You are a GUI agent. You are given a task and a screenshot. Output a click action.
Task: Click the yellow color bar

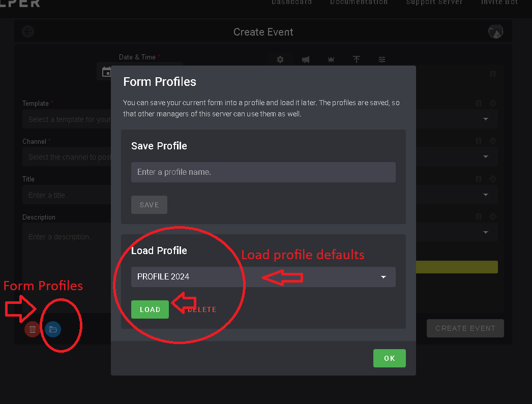click(456, 267)
